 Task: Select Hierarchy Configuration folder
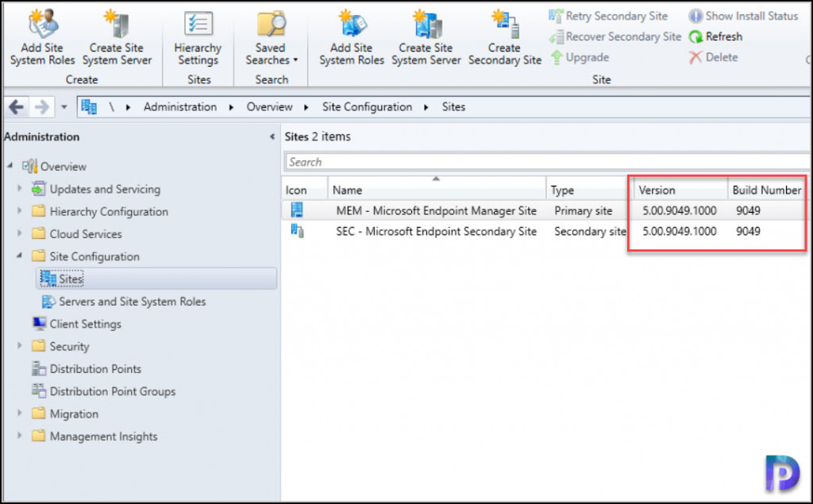pos(99,212)
